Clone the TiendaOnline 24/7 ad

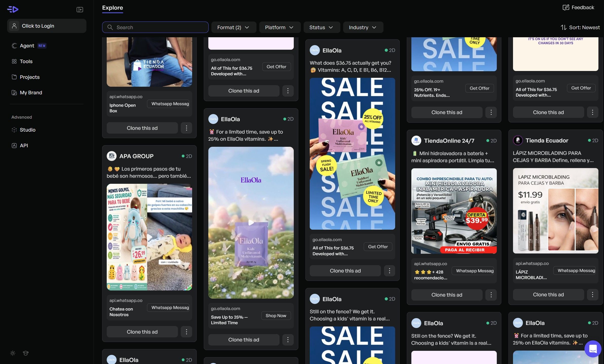point(447,295)
